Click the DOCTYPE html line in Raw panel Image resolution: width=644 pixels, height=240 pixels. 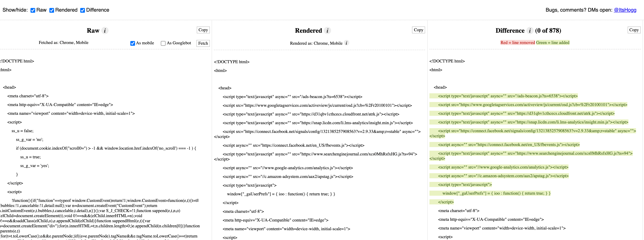17,61
